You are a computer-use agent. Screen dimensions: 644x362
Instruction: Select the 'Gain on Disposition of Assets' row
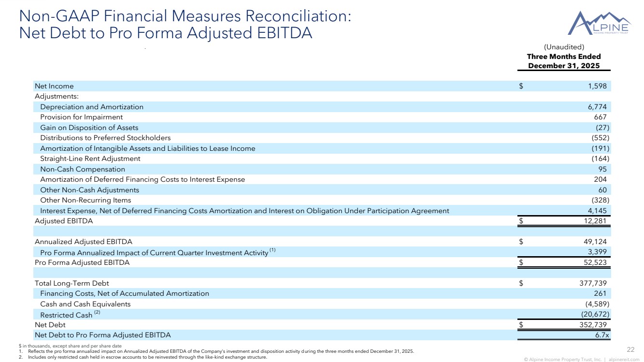(89, 128)
